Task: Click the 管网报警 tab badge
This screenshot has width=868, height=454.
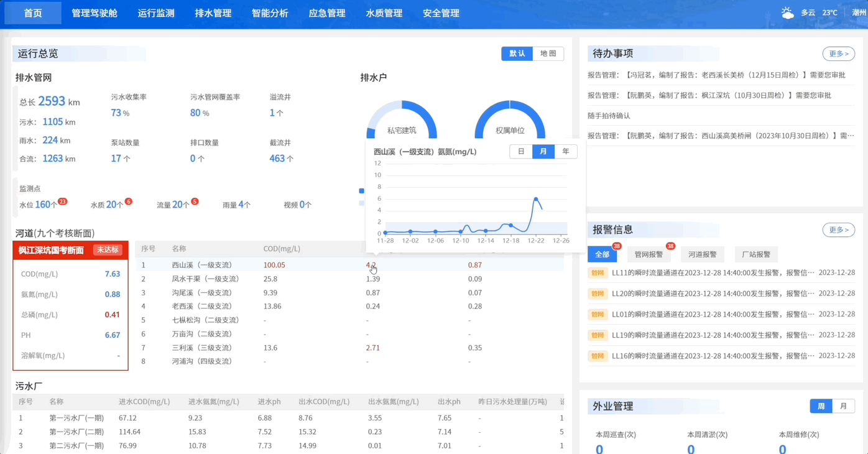Action: (x=670, y=246)
